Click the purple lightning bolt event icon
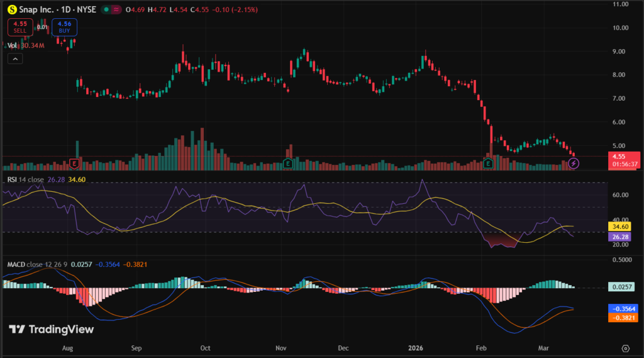The height and width of the screenshot is (358, 644). pos(574,164)
